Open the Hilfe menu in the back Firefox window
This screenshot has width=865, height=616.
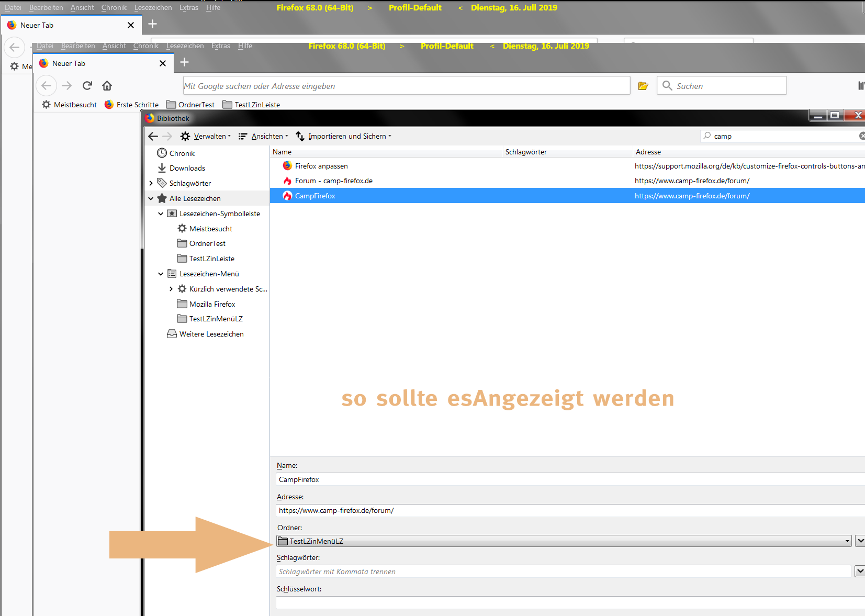point(213,8)
